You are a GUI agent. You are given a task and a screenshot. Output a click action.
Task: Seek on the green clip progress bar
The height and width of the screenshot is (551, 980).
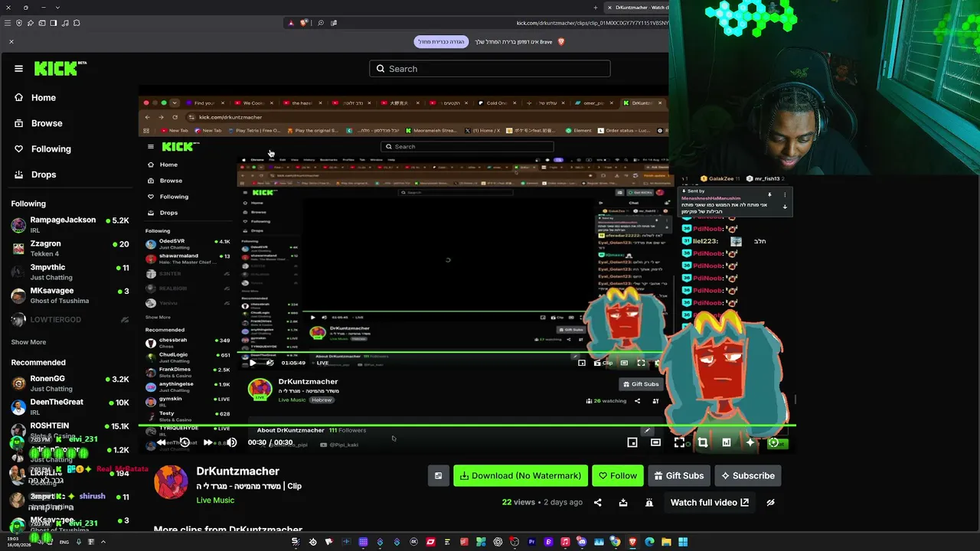point(467,425)
